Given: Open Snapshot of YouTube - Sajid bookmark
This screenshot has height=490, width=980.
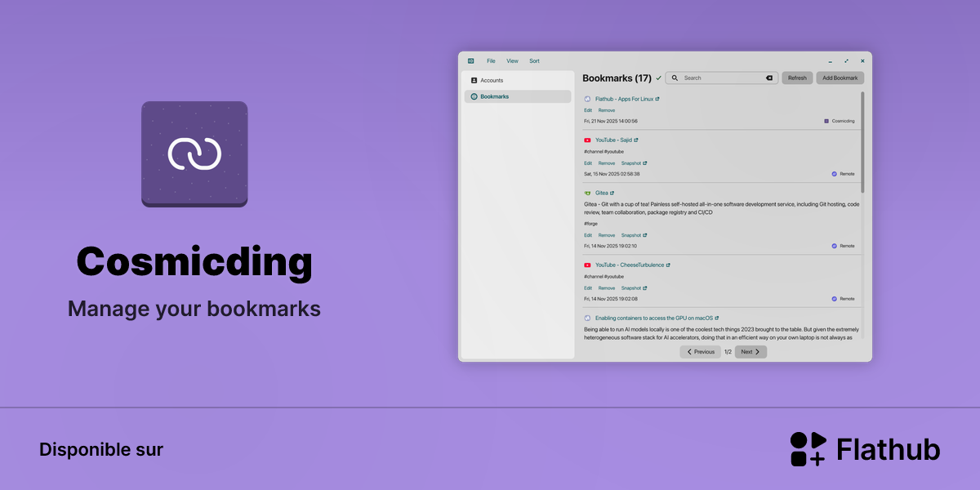Looking at the screenshot, I should click(634, 163).
